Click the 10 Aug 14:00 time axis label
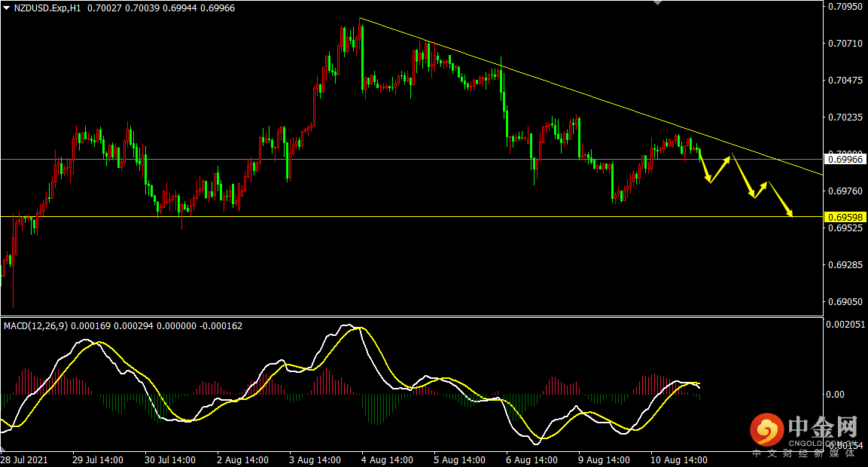 679,459
